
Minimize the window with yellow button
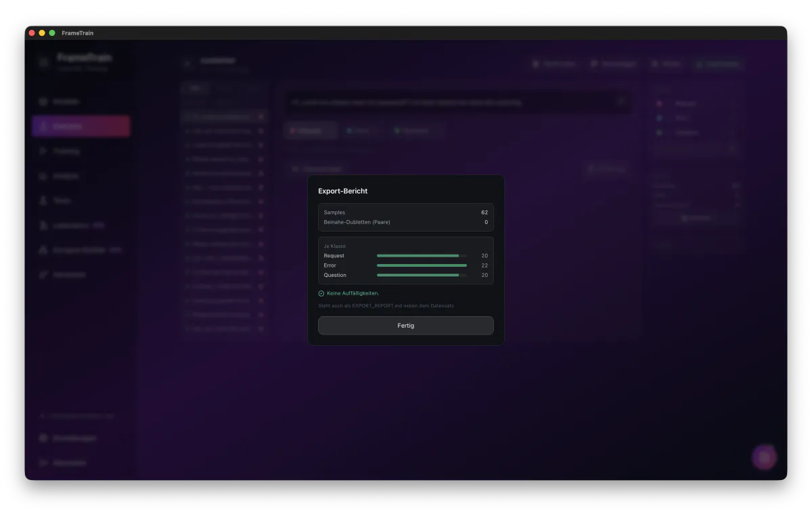(42, 33)
